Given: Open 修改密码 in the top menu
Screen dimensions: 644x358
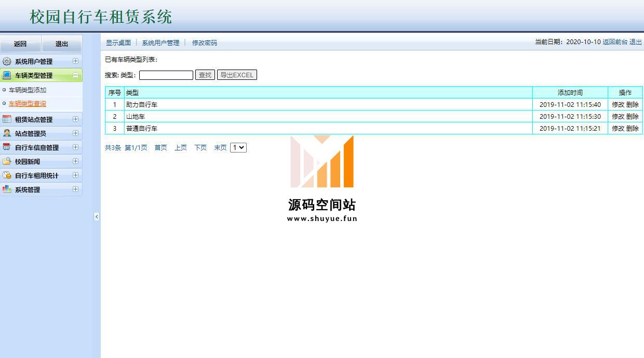Looking at the screenshot, I should (205, 43).
